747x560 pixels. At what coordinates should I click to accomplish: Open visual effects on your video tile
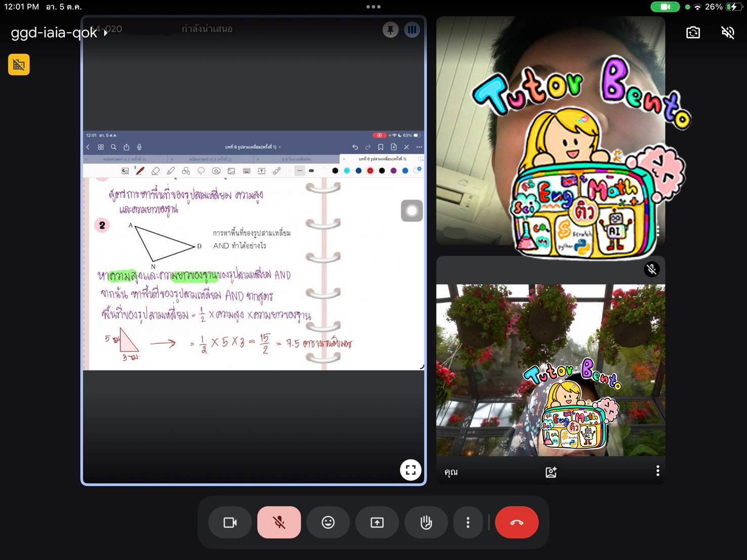click(x=551, y=472)
